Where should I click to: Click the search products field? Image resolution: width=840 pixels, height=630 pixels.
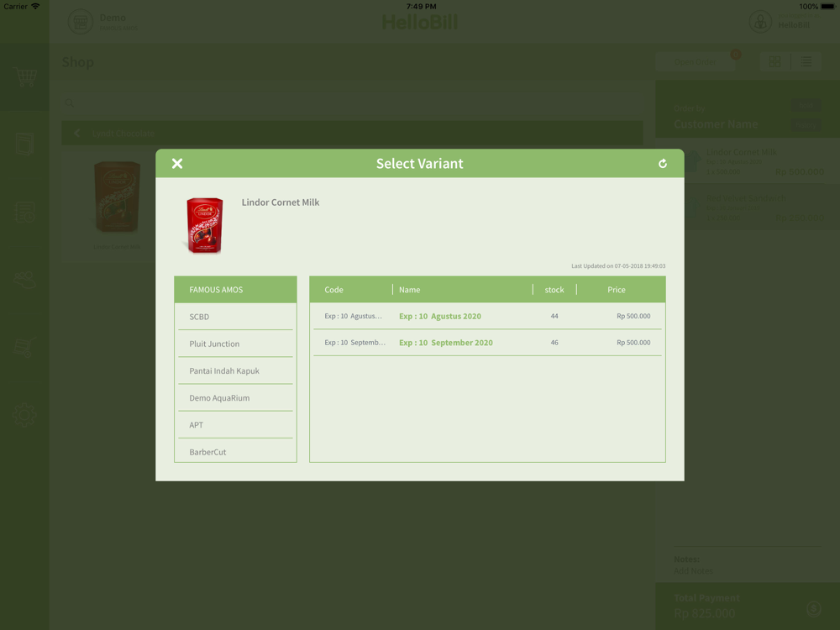tap(353, 102)
